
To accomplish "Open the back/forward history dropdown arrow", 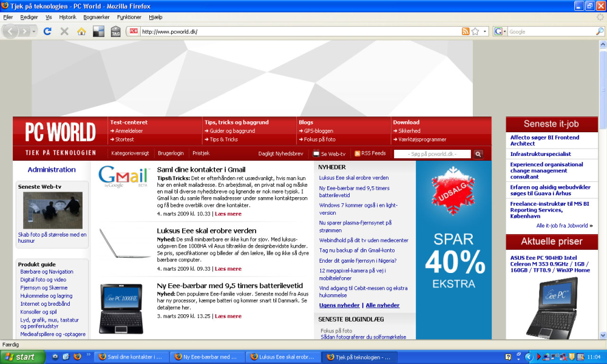I will coord(34,32).
